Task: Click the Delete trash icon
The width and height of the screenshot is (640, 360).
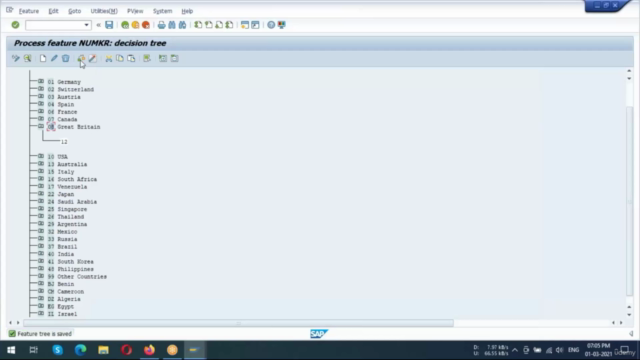Action: (x=65, y=58)
